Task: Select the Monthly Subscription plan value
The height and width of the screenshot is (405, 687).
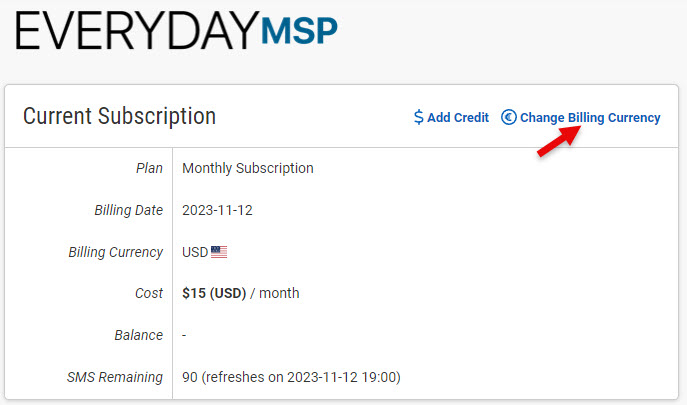Action: pos(247,168)
